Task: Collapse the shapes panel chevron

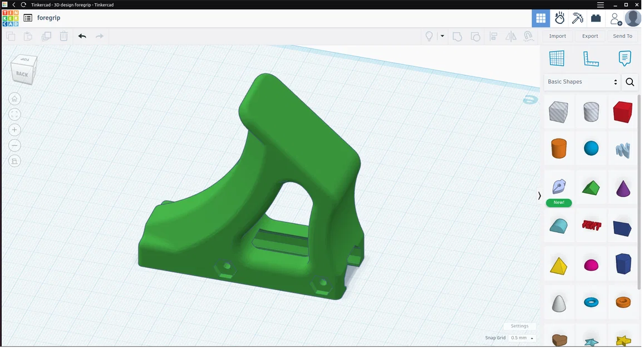Action: pos(539,195)
